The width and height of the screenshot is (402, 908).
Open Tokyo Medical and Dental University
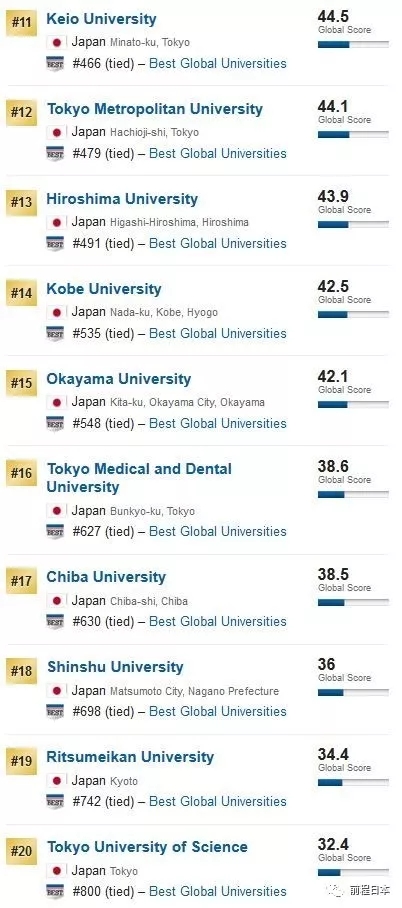click(x=139, y=478)
